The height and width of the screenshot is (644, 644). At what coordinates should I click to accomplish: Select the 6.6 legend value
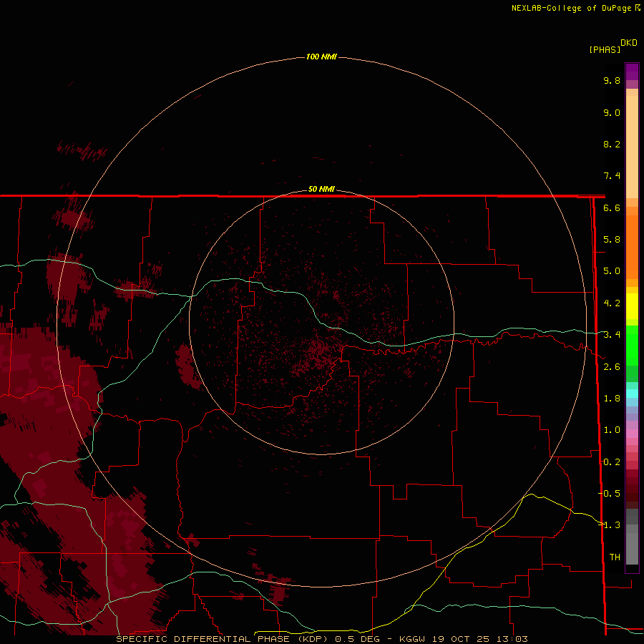pos(612,208)
